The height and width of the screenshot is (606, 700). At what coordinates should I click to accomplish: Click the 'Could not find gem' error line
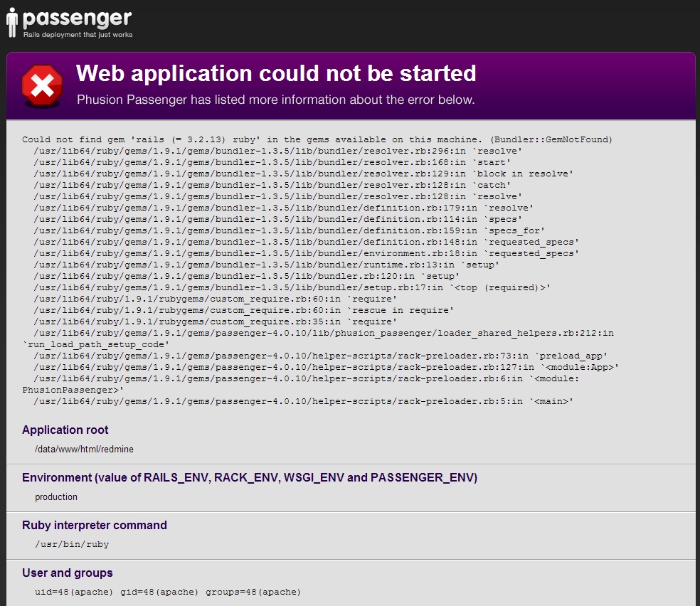click(x=317, y=139)
